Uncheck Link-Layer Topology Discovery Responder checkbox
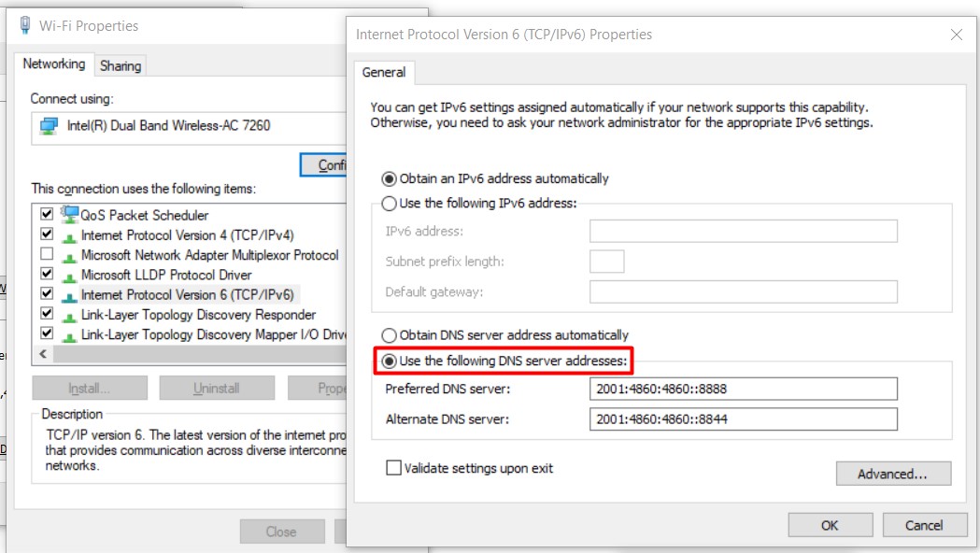Image resolution: width=980 pixels, height=553 pixels. pyautogui.click(x=47, y=313)
